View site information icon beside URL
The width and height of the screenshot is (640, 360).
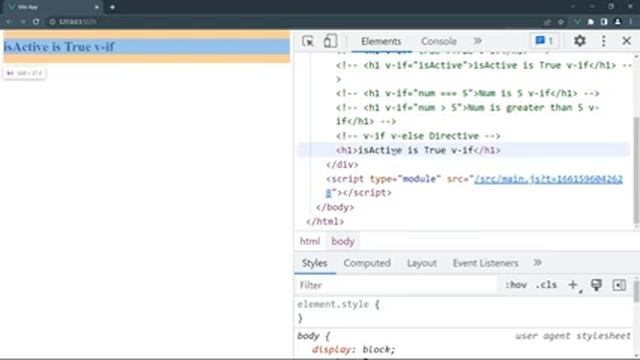point(52,22)
